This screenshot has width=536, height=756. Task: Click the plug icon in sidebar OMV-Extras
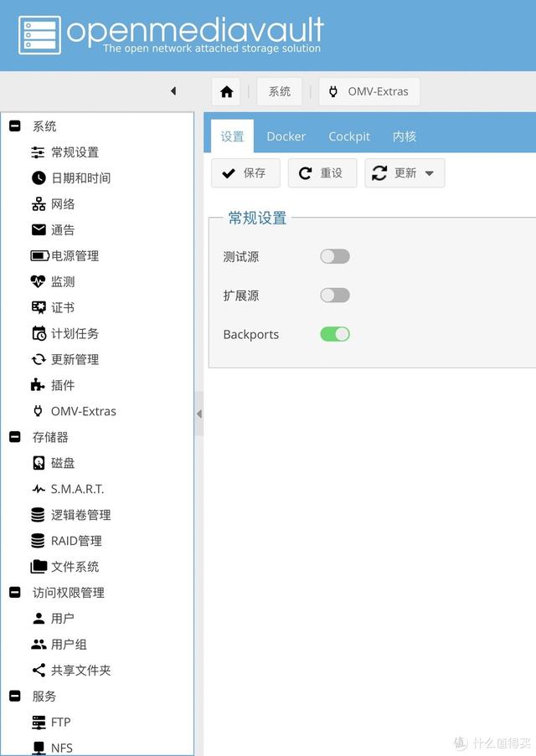[x=38, y=411]
